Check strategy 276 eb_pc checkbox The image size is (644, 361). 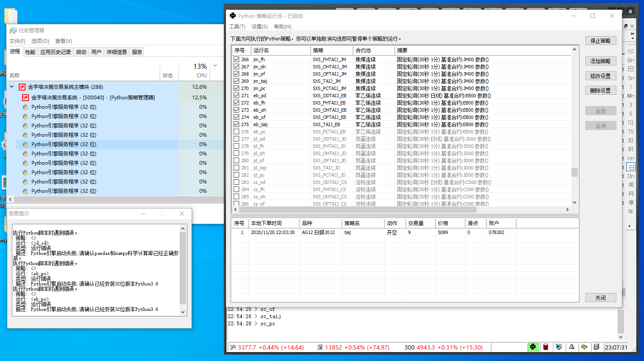(x=236, y=132)
